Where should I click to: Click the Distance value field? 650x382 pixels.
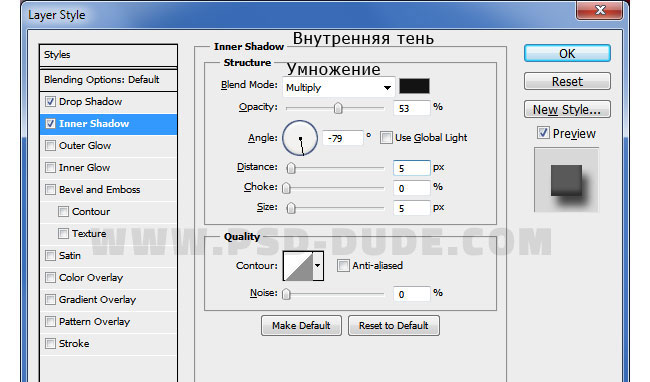412,168
